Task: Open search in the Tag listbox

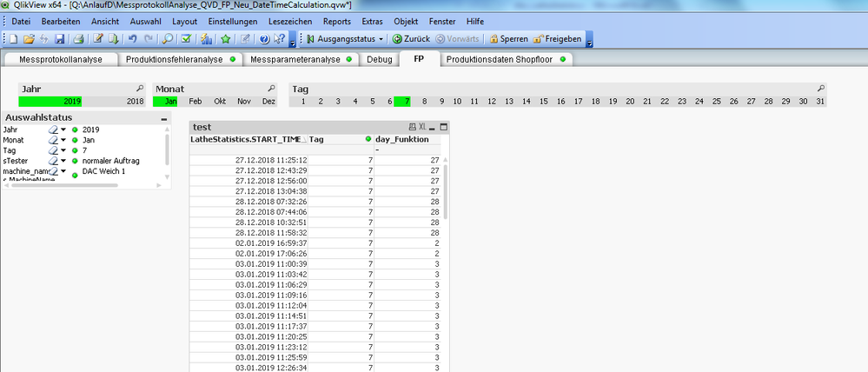Action: point(821,89)
